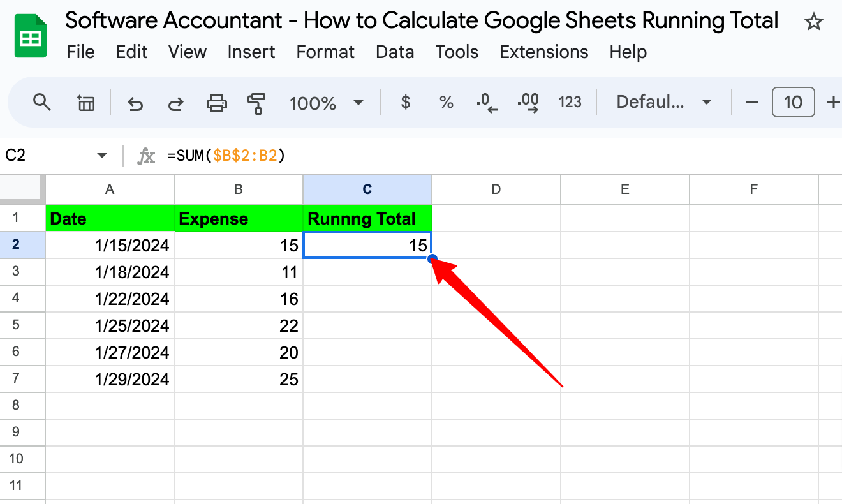Format as percent

click(447, 102)
